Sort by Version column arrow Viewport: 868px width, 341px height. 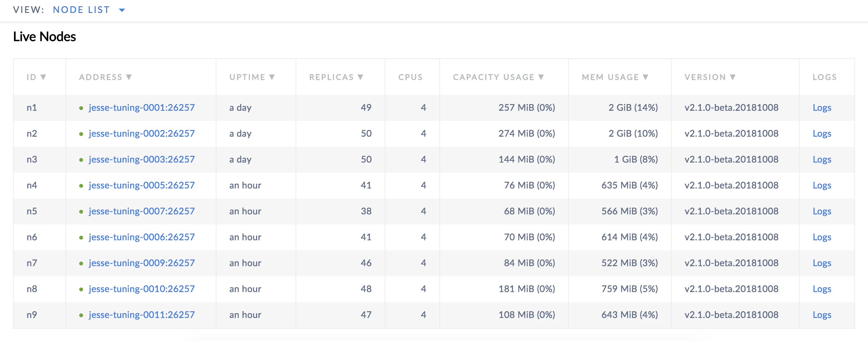tap(732, 77)
